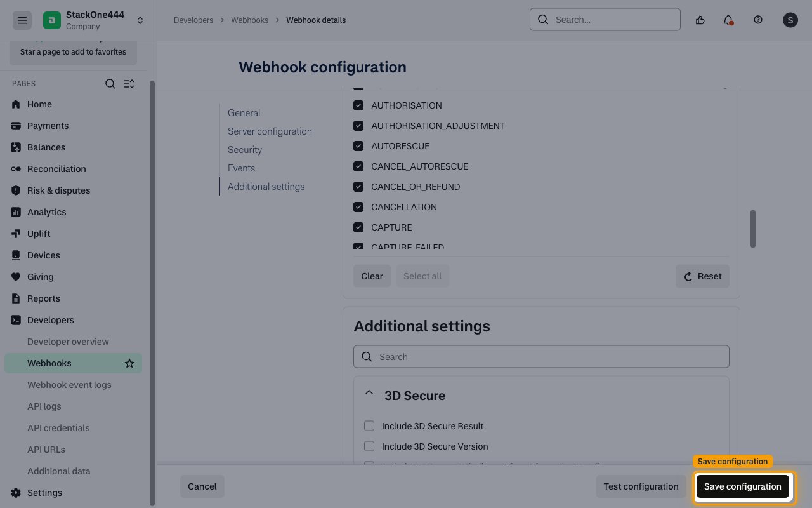The image size is (812, 508).
Task: Click the search icon in Pages sidebar
Action: (110, 84)
